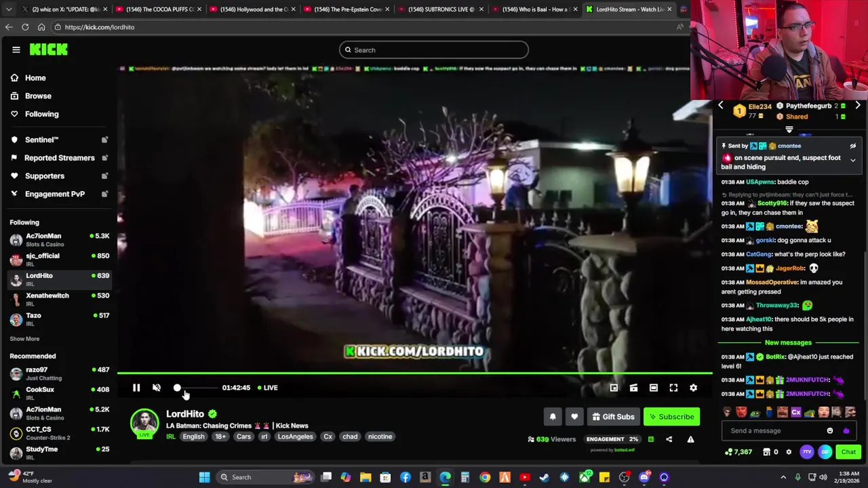Open recommended StudyTme channel
868x488 pixels.
tap(60, 453)
